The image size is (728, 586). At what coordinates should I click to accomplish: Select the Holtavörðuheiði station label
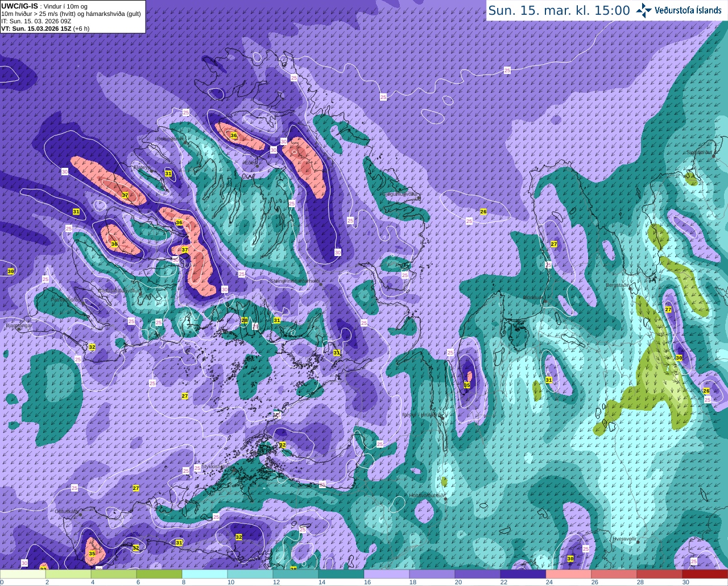(427, 495)
